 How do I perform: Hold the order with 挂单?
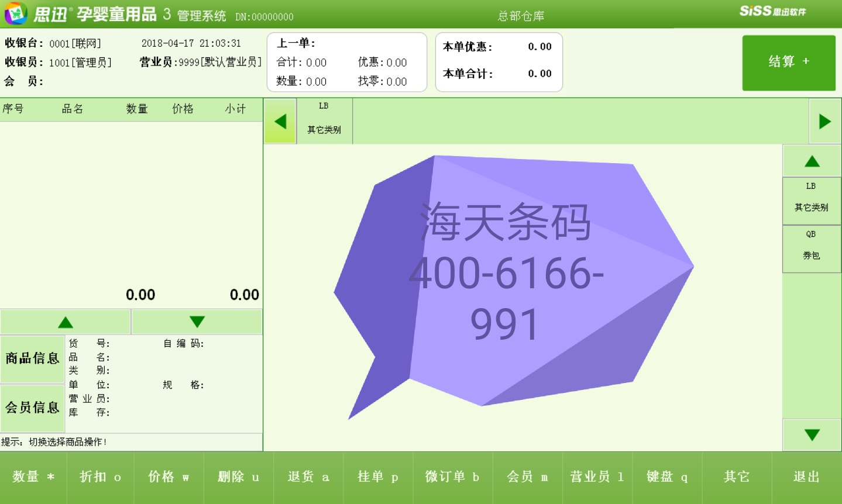pyautogui.click(x=377, y=477)
